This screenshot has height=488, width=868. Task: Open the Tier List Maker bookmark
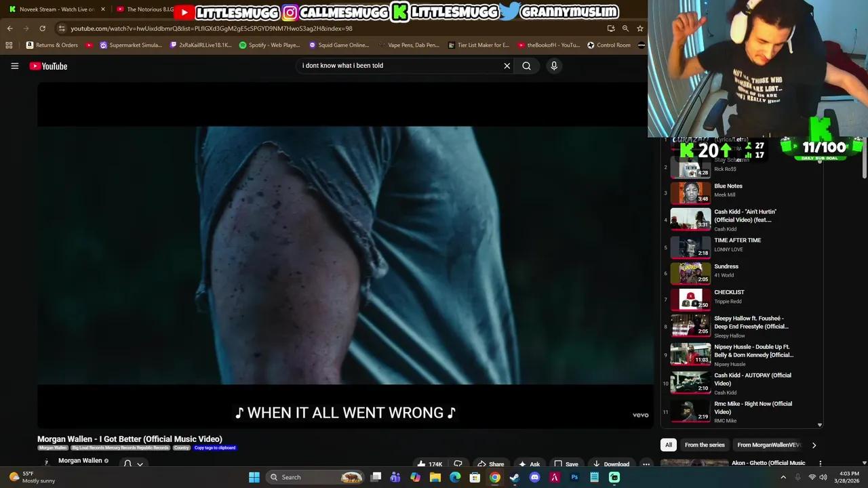tap(478, 45)
